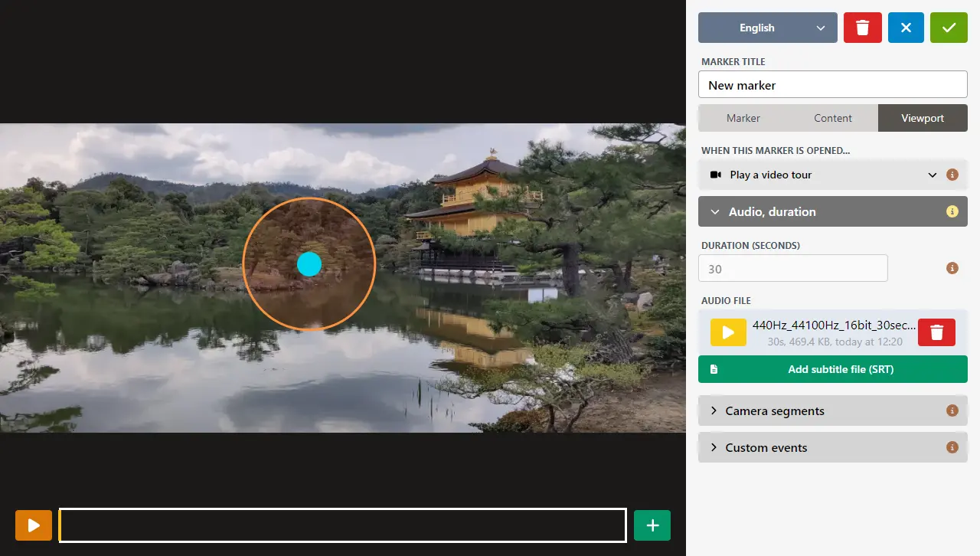Click the blue cancel X button

(x=906, y=28)
